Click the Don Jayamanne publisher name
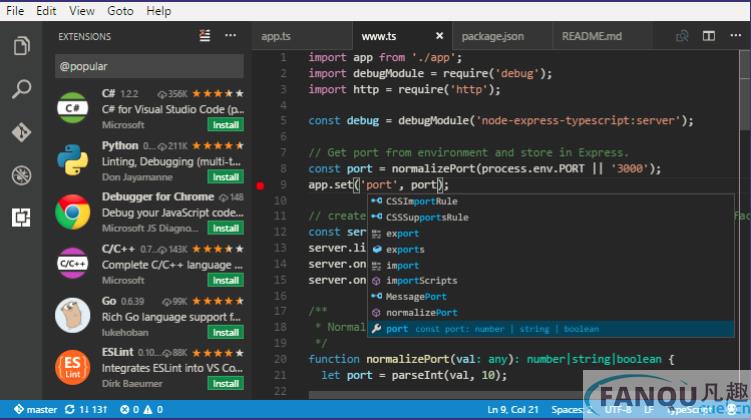Viewport: 751px width, 420px height. coord(137,177)
